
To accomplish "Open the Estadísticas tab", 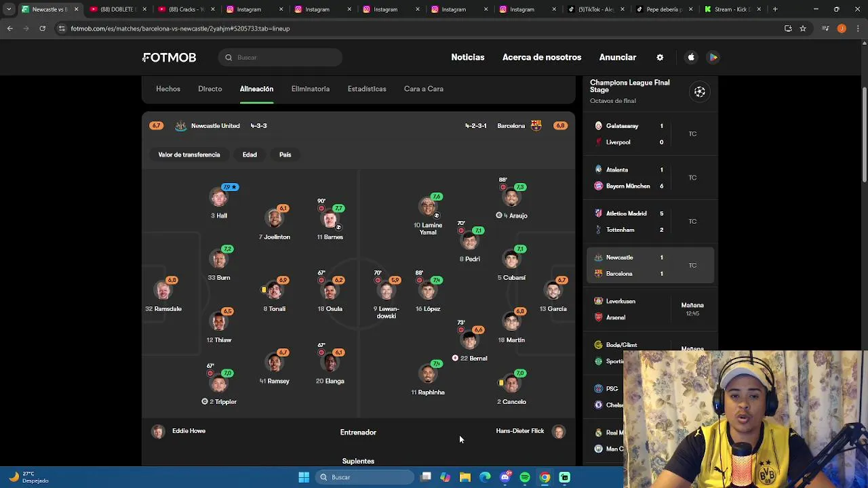I will click(367, 89).
